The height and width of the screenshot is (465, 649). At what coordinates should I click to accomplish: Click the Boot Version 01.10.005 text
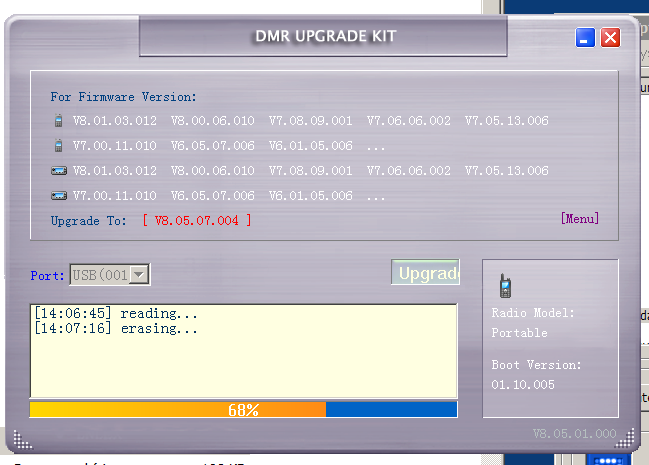click(x=518, y=384)
